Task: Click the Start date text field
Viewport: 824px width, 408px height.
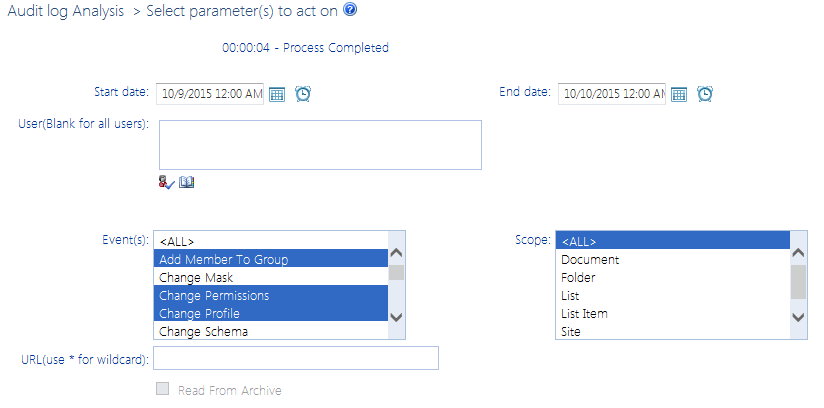Action: (x=210, y=94)
